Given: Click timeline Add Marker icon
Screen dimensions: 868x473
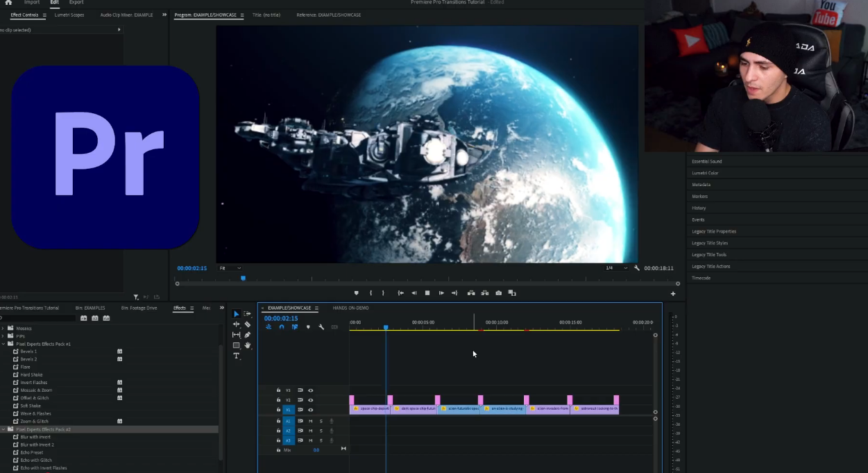Looking at the screenshot, I should pos(308,327).
